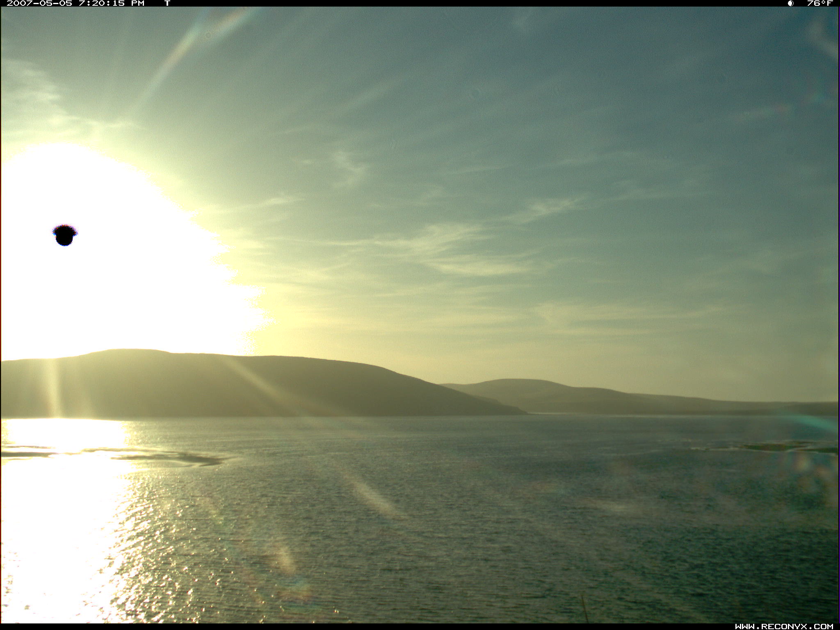Click the WWW.RECONYX.COM text
The width and height of the screenshot is (840, 630).
pos(784,626)
